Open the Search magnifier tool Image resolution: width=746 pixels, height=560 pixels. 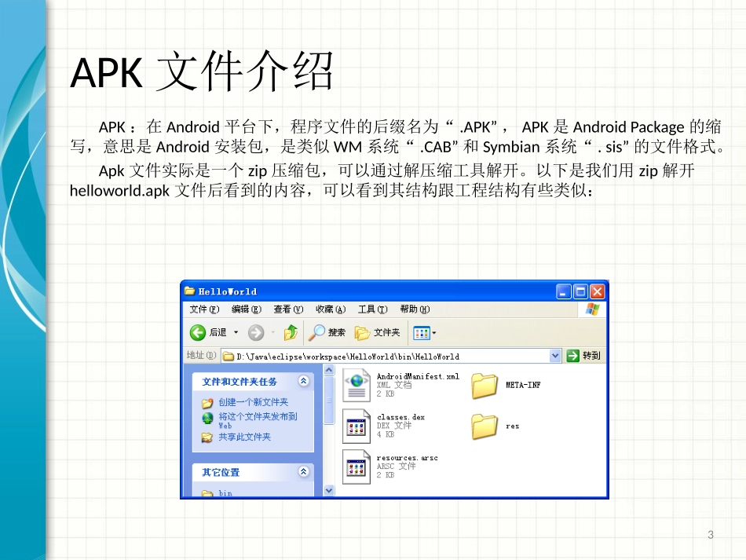[327, 332]
